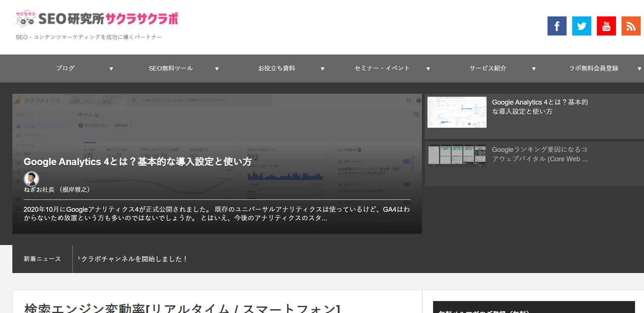644x313 pixels.
Task: Open sidebar link Google Analytics 4とは？基本的な導入設定と使い方
Action: click(540, 107)
